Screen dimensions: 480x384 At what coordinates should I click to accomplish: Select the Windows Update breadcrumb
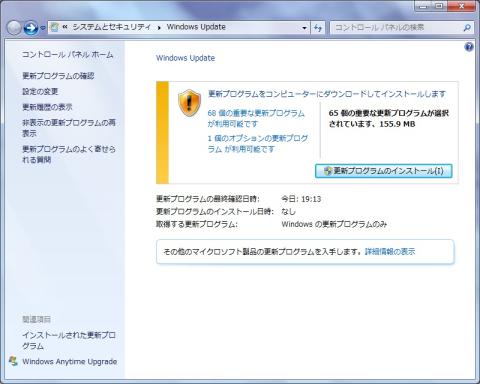coord(196,27)
